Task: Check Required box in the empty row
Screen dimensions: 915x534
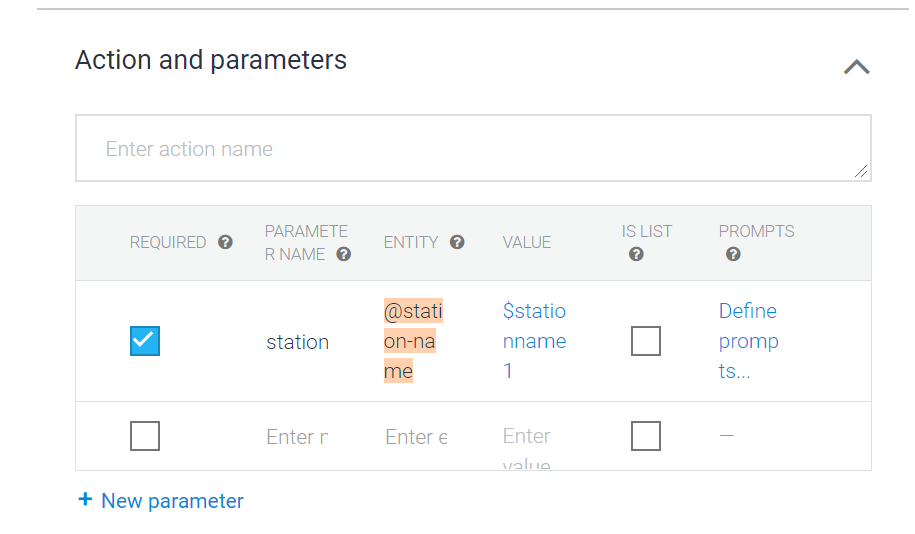Action: [x=145, y=436]
